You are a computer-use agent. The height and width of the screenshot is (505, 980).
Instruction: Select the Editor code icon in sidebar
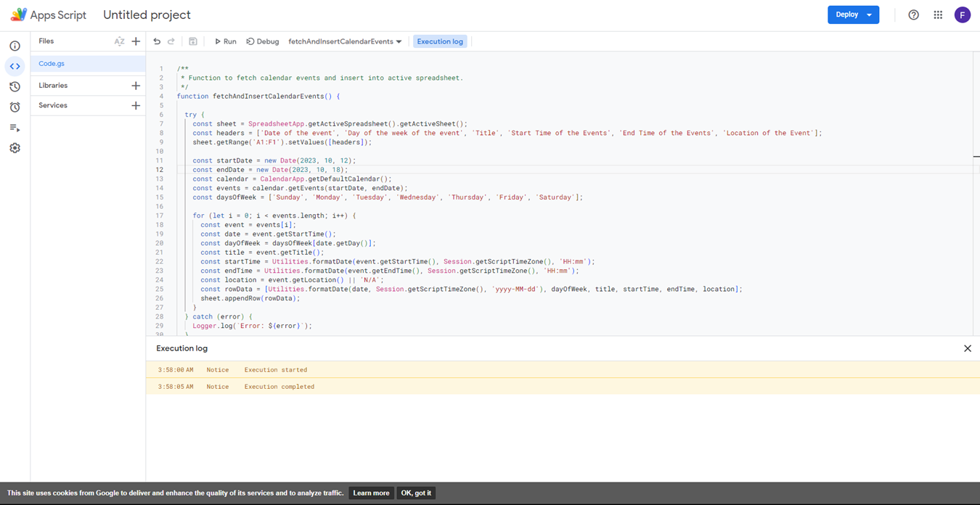coord(15,66)
